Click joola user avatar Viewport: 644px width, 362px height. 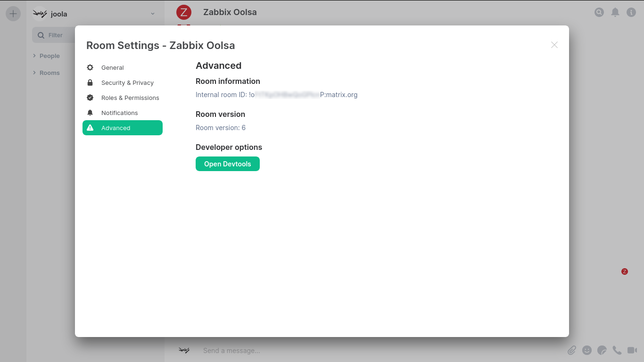39,14
